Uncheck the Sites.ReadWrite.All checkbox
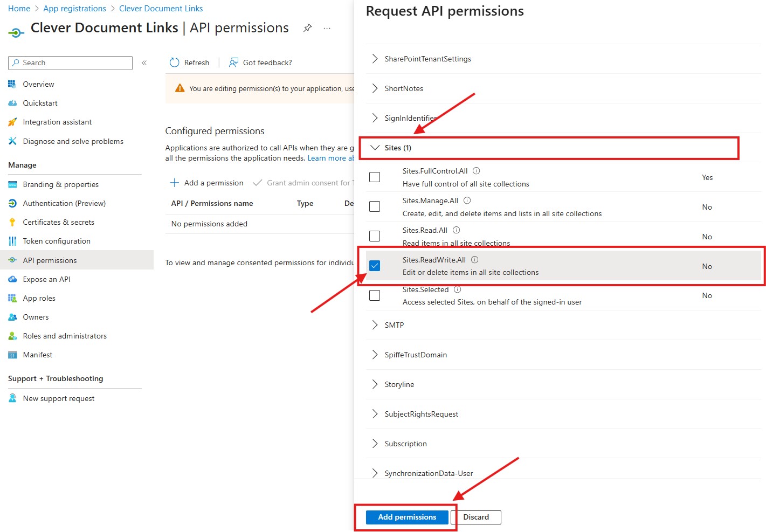This screenshot has height=532, width=766. [375, 266]
